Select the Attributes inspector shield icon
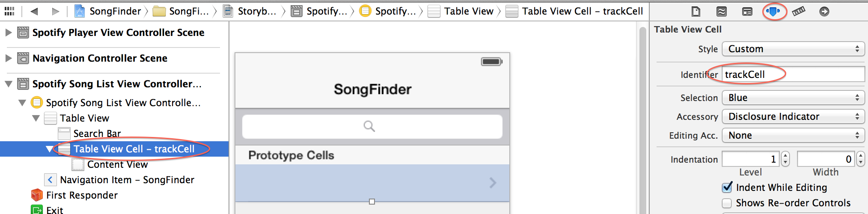This screenshot has height=214, width=868. (x=773, y=12)
